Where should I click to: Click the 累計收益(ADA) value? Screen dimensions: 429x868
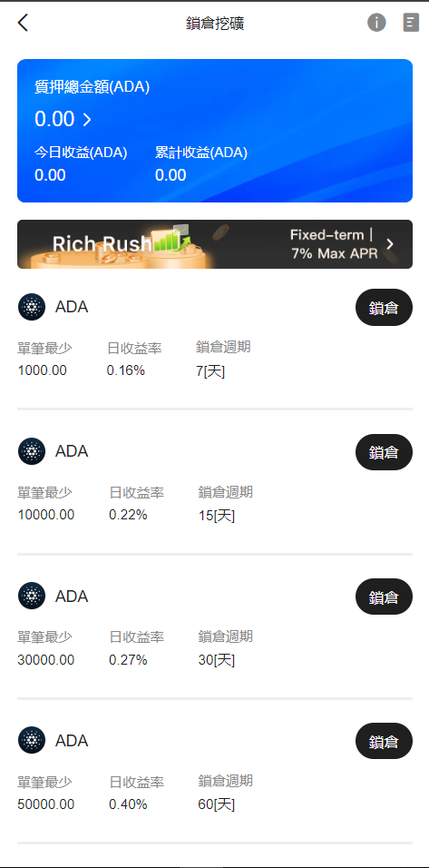tap(171, 175)
